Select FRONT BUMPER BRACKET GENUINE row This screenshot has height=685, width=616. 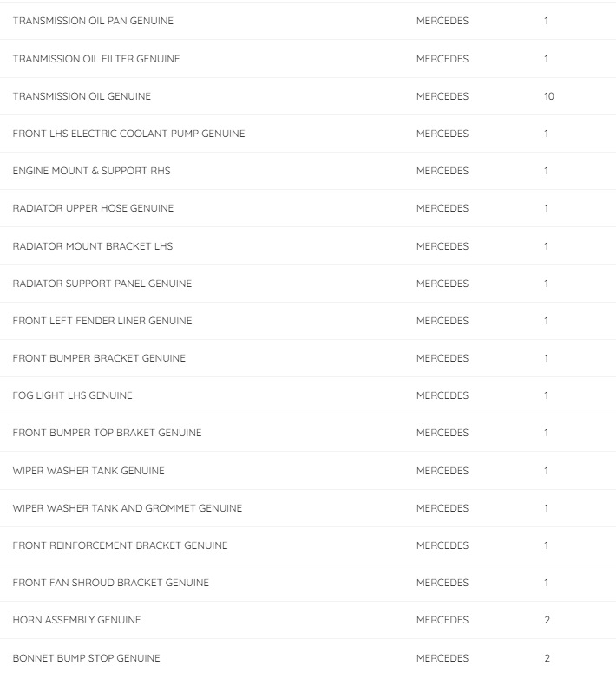99,358
